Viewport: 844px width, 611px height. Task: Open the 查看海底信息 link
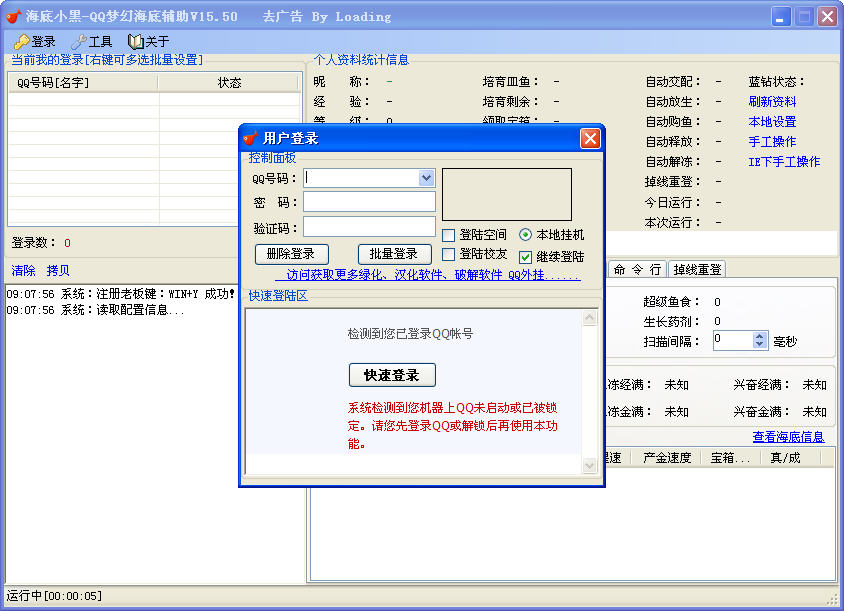tap(788, 437)
